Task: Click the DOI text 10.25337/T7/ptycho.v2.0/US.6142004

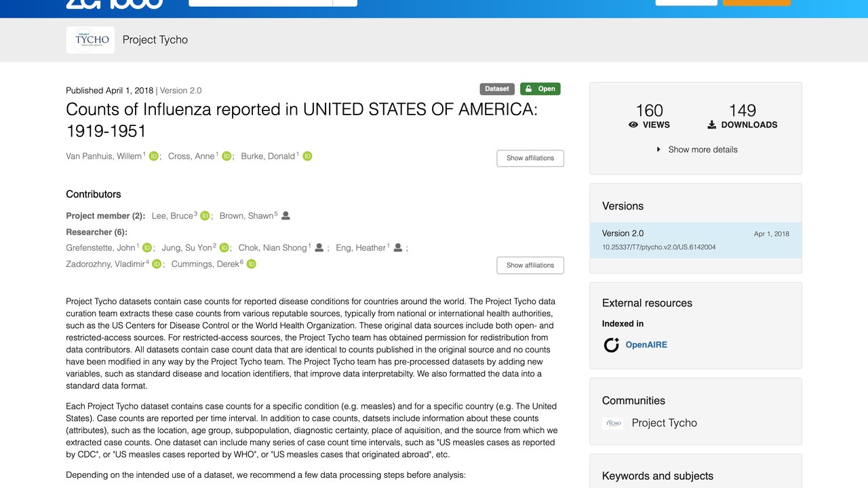Action: (658, 247)
